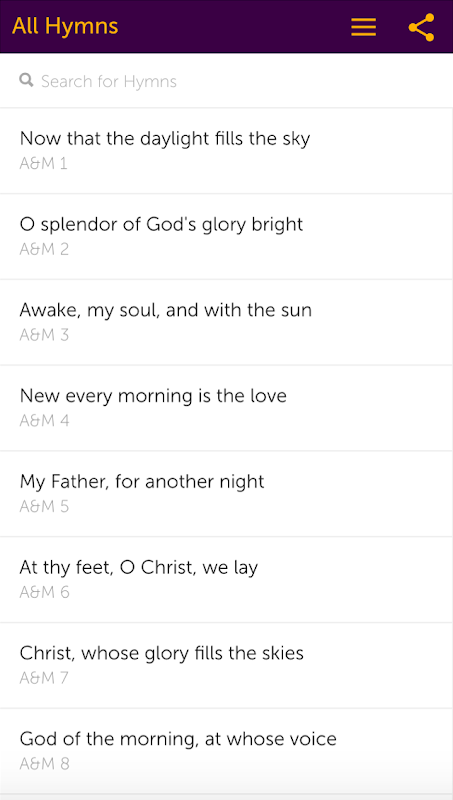Open hymn O splendor of God's glory bright
Viewport: 453px width, 800px height.
pos(226,236)
